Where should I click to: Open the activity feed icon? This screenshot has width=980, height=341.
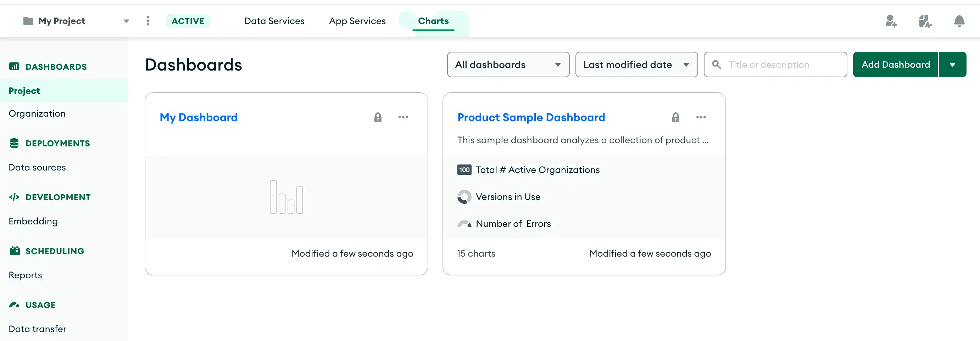[925, 21]
